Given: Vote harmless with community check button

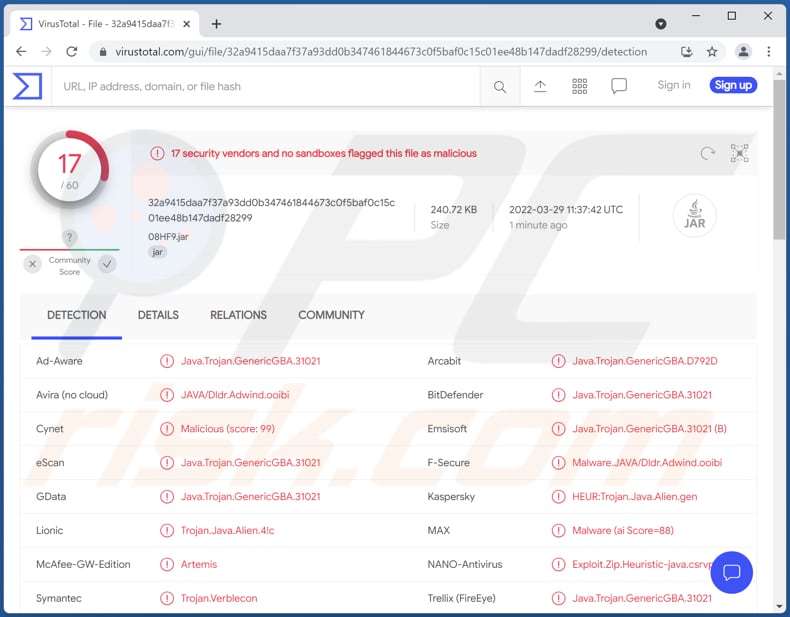Looking at the screenshot, I should (x=107, y=264).
